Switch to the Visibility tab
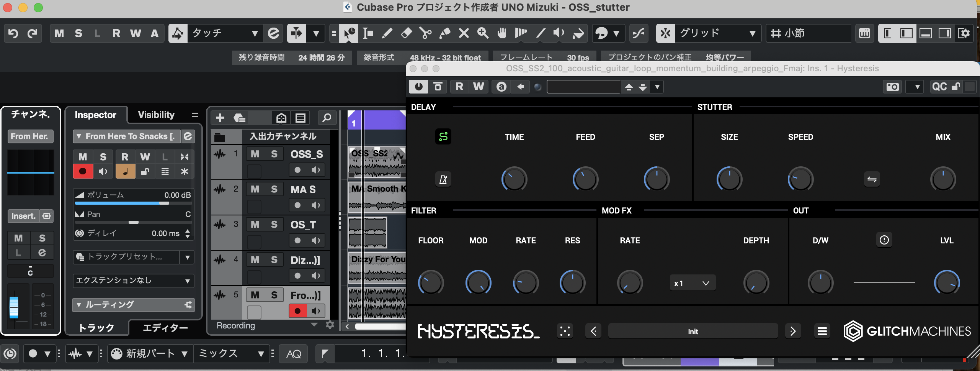The width and height of the screenshot is (980, 371). point(156,115)
